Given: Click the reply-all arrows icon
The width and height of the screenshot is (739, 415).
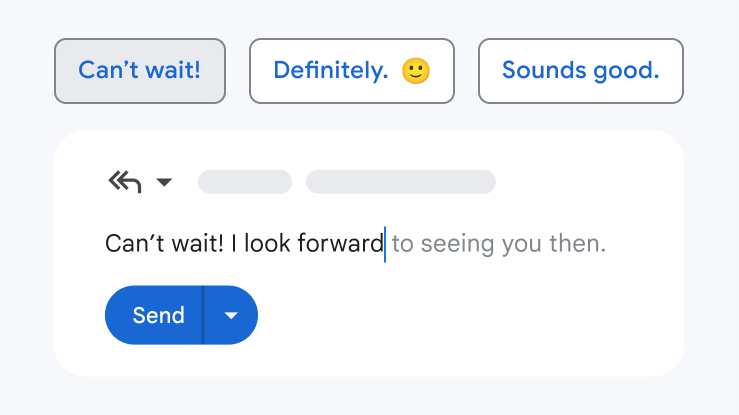Looking at the screenshot, I should tap(124, 182).
